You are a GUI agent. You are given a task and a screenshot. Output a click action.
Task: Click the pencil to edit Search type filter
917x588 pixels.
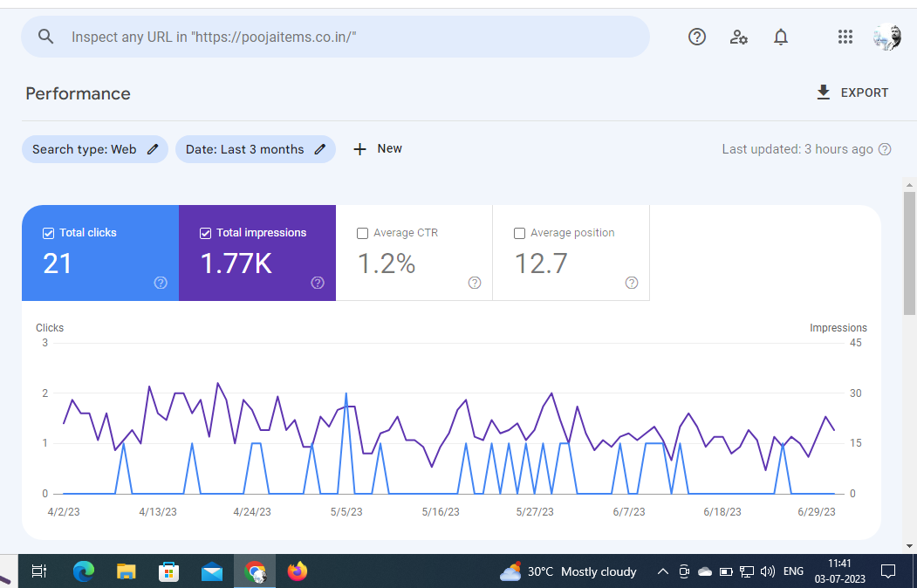(150, 148)
